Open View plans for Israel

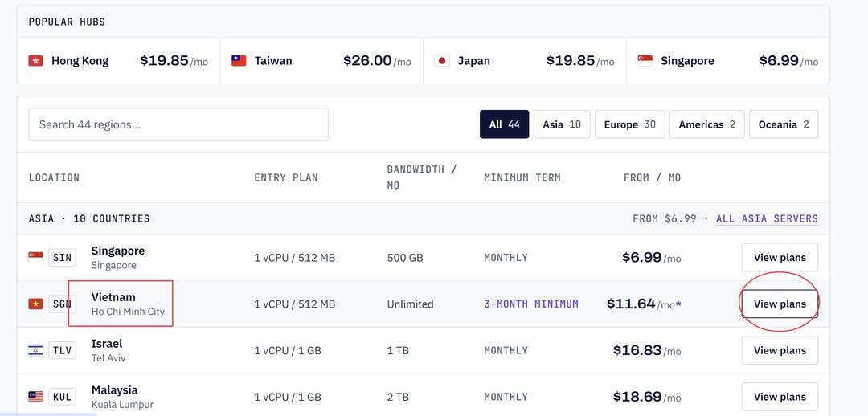(780, 350)
